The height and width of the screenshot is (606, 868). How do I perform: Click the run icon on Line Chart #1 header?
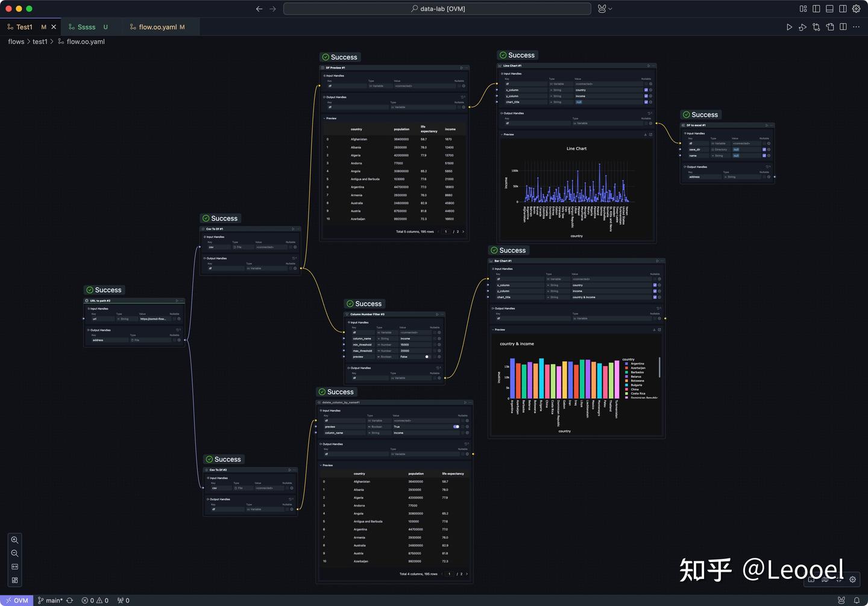[648, 66]
